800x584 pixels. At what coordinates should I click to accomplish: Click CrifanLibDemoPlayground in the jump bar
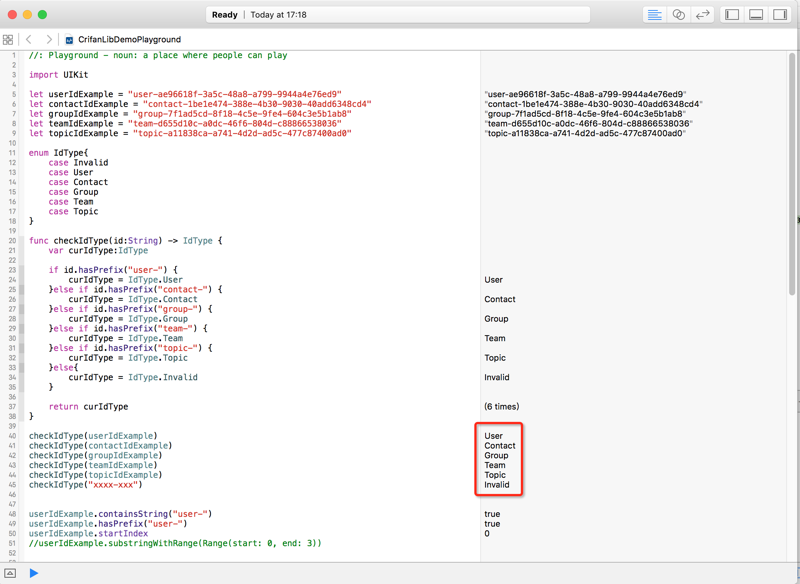(129, 40)
